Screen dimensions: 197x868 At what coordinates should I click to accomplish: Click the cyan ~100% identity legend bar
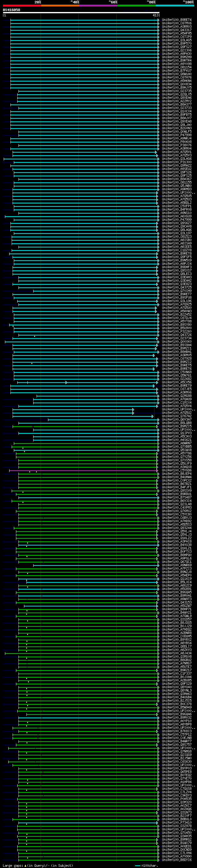[x=175, y=6]
